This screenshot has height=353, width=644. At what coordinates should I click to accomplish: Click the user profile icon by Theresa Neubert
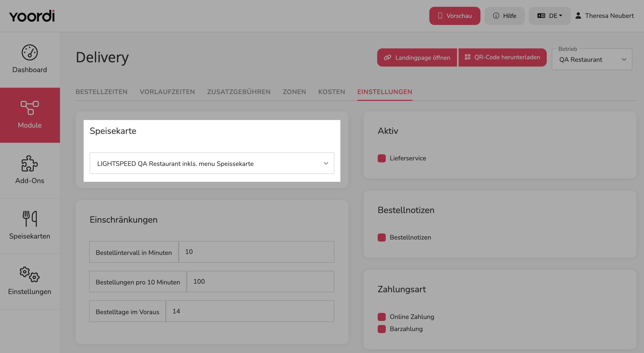(x=578, y=16)
